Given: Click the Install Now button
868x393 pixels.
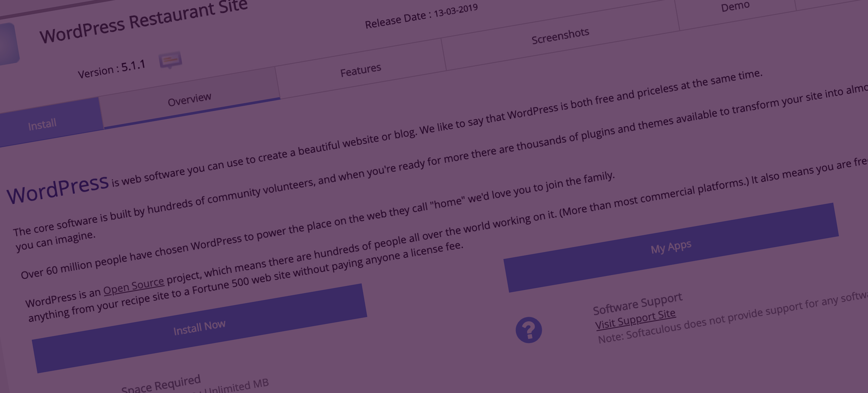Looking at the screenshot, I should pos(199,328).
